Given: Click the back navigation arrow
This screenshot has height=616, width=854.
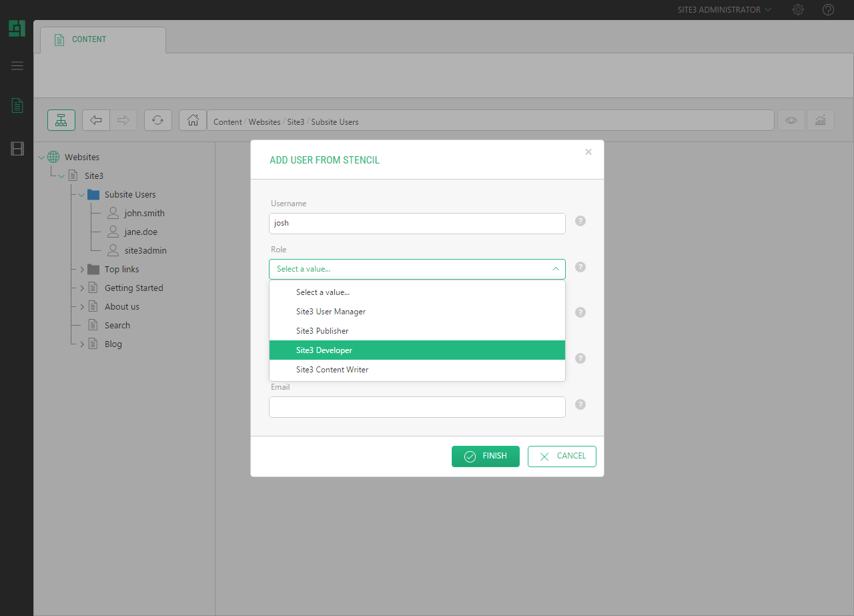Looking at the screenshot, I should point(96,120).
